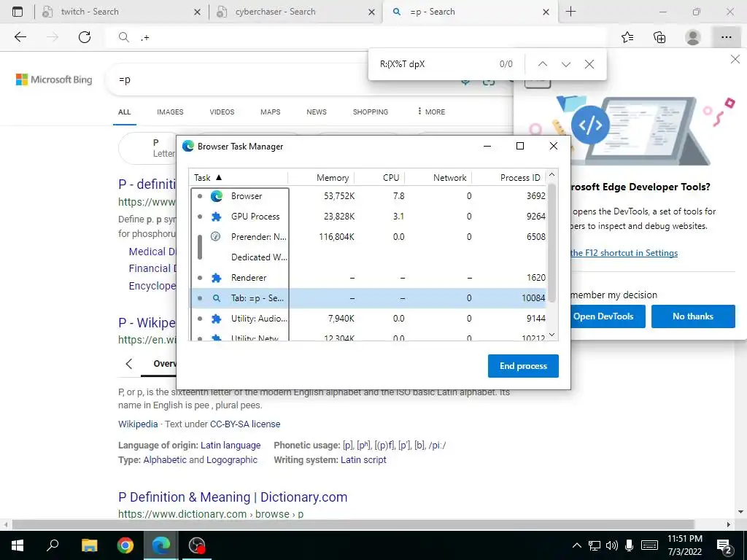The image size is (747, 560).
Task: Switch to twitch - Search tab
Action: [x=90, y=12]
